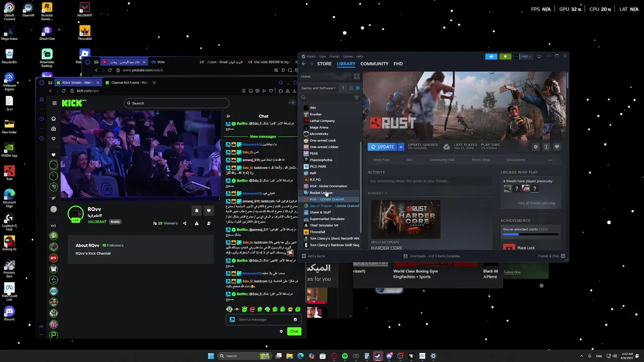Viewport: 644px width, 362px height.
Task: Switch to Steam STORE tab
Action: (324, 64)
